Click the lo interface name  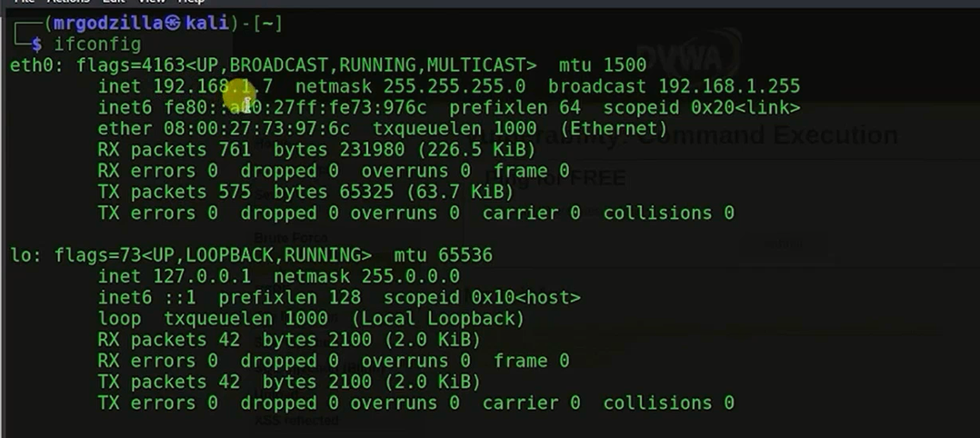pos(21,255)
